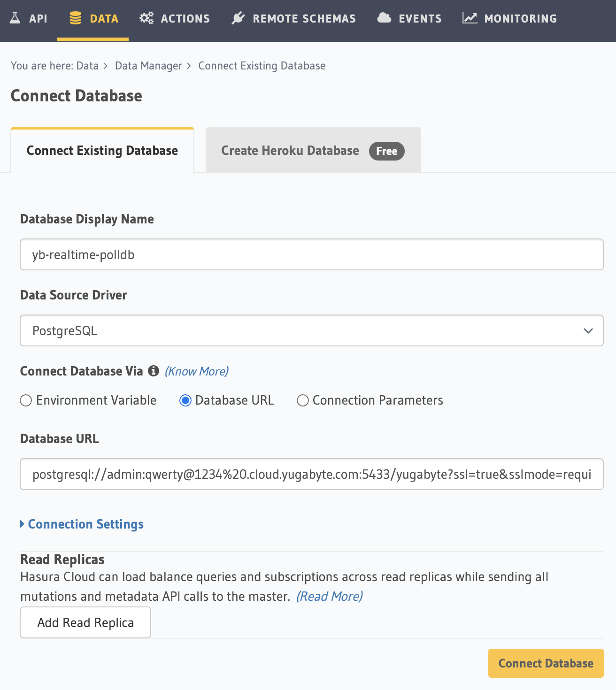Switch to the Connect Existing Database tab
Viewport: 616px width, 690px height.
[x=102, y=150]
